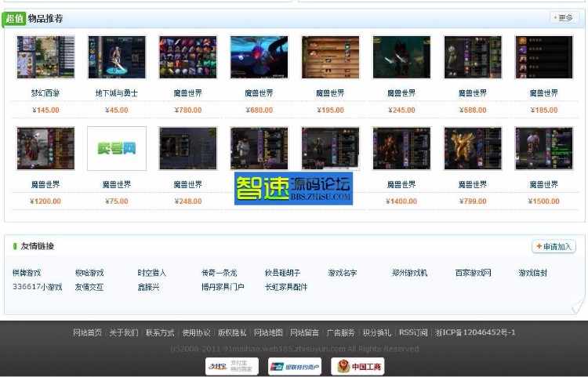
Task: Click the 地下城与勇士 title link
Action: point(117,93)
